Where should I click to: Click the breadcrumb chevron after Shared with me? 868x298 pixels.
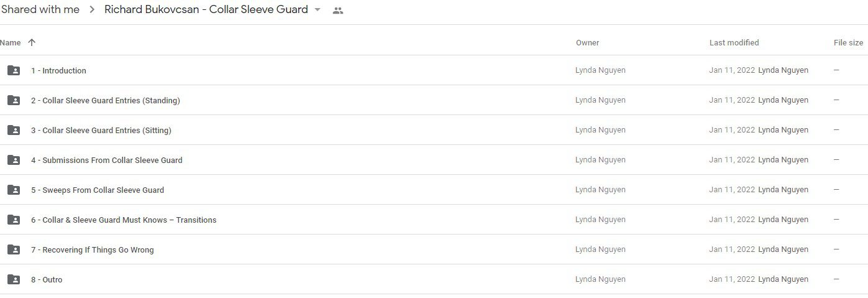click(92, 10)
